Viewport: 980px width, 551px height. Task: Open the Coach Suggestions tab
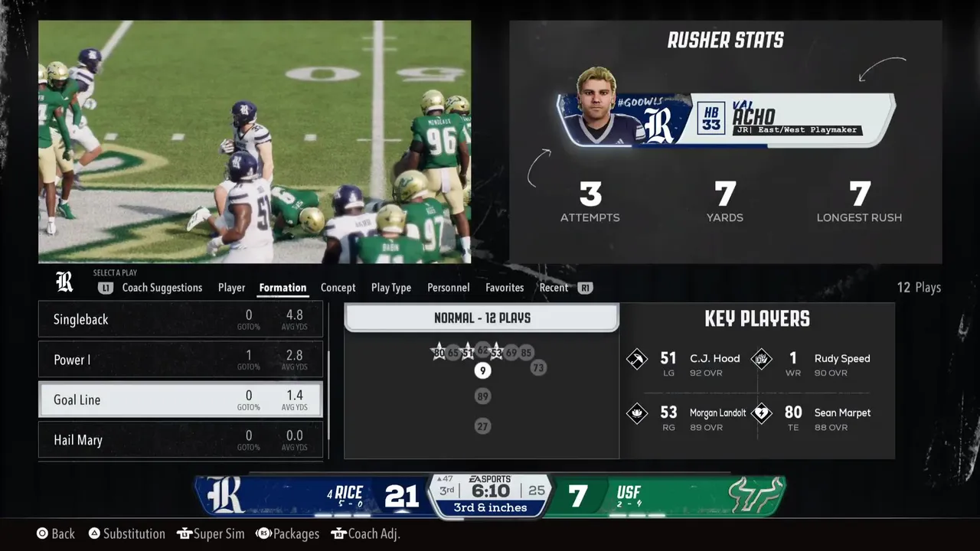click(x=162, y=288)
